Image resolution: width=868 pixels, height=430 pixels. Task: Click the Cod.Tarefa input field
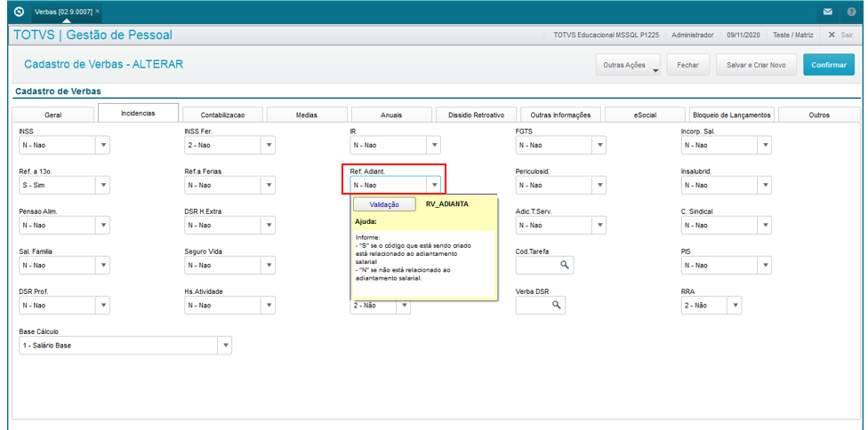[x=544, y=265]
